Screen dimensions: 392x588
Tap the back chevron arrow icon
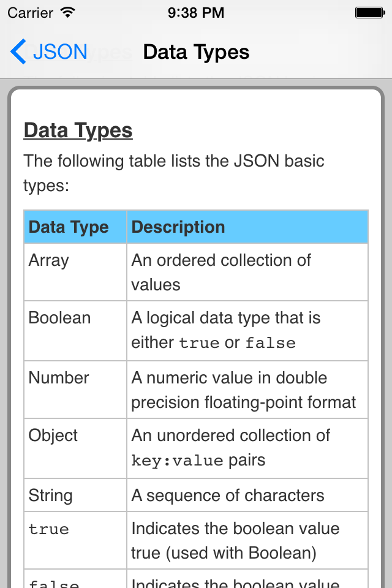pyautogui.click(x=18, y=52)
